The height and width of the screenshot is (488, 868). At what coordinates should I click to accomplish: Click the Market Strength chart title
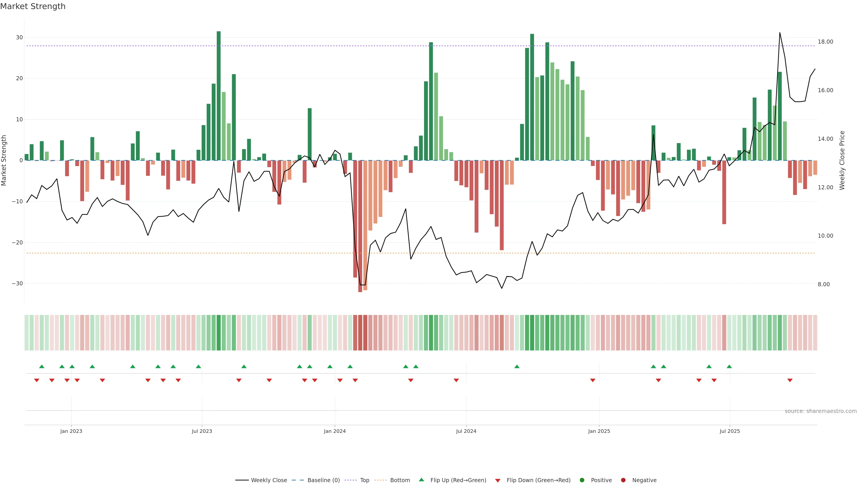pos(33,6)
